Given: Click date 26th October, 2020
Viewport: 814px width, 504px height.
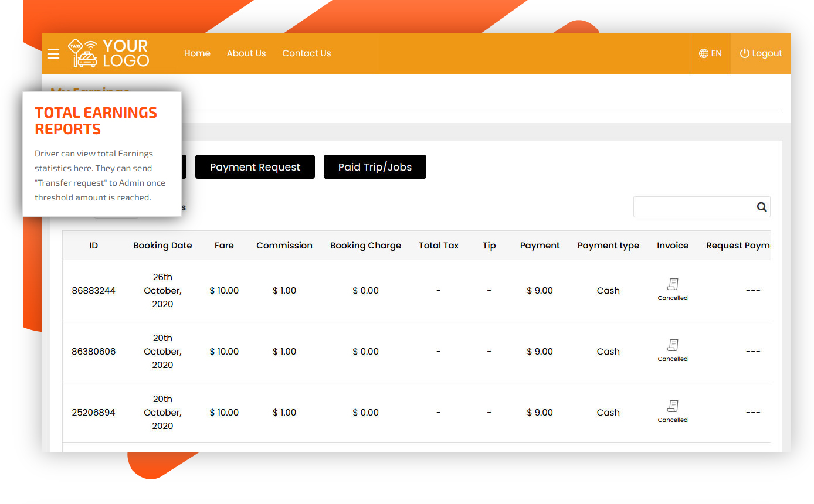Looking at the screenshot, I should click(162, 291).
